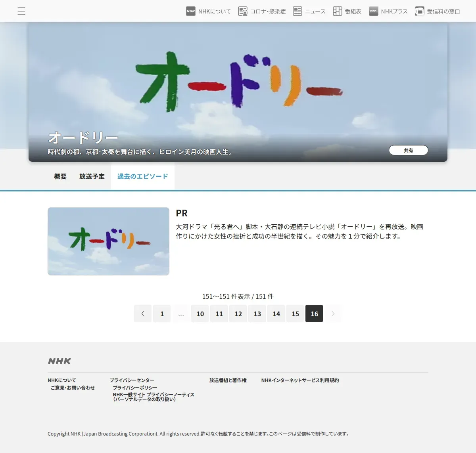The image size is (476, 453).
Task: Click the NHK logo in the footer
Action: tap(59, 361)
